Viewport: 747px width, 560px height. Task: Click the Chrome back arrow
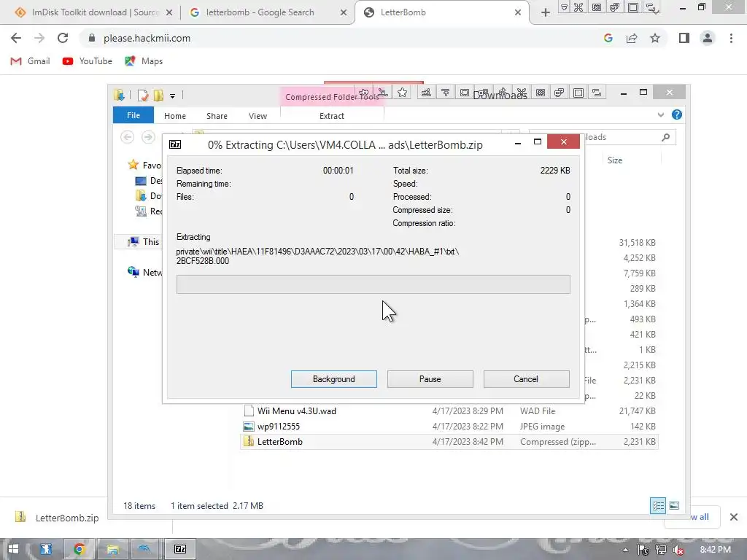tap(16, 38)
